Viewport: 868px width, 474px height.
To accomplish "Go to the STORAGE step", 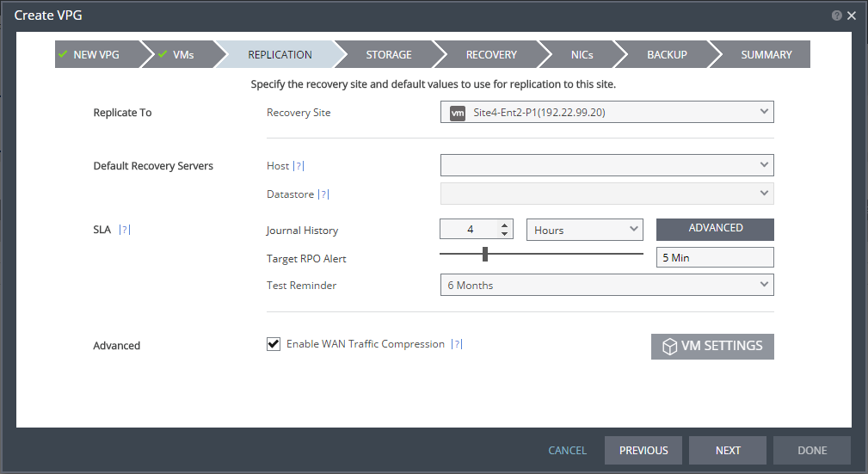I will [389, 54].
